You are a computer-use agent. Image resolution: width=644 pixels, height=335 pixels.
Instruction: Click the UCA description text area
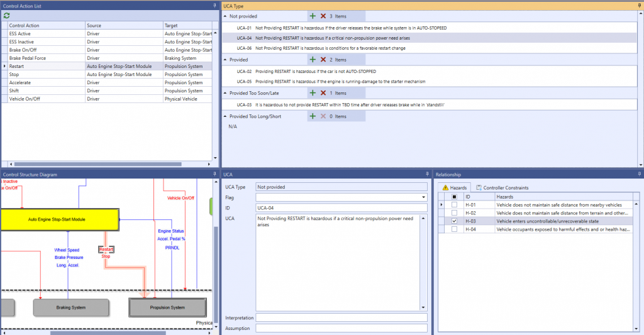pyautogui.click(x=338, y=262)
